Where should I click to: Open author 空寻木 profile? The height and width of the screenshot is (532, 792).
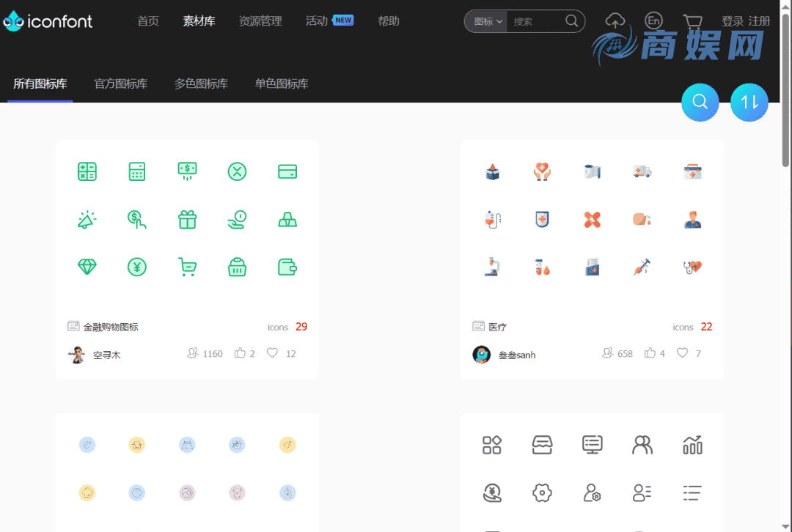click(x=106, y=355)
